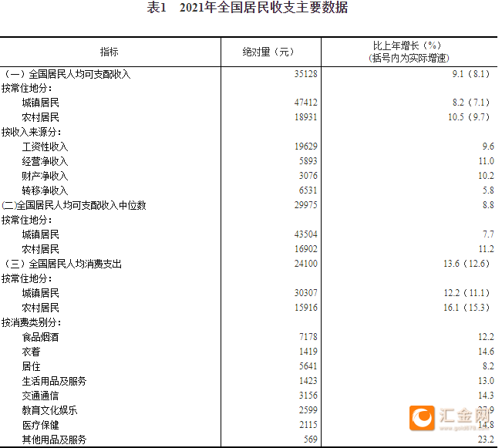502x448 pixels.
Task: Click the table title 2021年全国居民收支主要数据
Action: (x=263, y=8)
